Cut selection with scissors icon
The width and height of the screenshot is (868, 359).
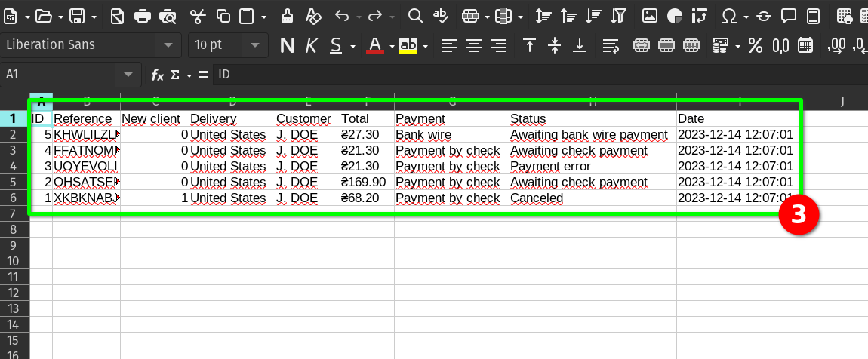(x=198, y=17)
